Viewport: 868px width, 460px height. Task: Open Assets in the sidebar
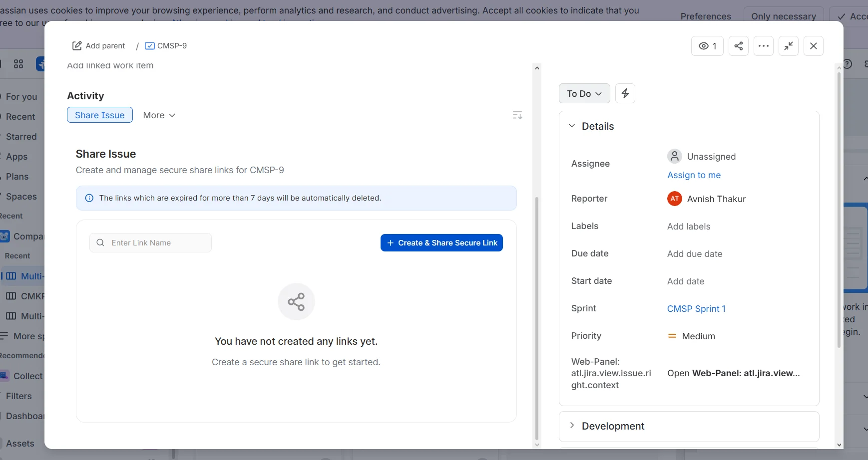tap(20, 444)
